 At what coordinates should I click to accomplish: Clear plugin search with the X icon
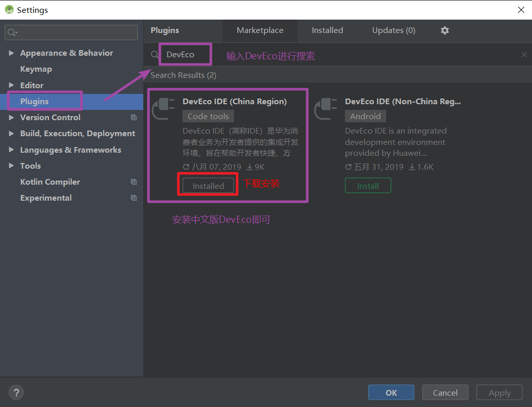tap(524, 55)
